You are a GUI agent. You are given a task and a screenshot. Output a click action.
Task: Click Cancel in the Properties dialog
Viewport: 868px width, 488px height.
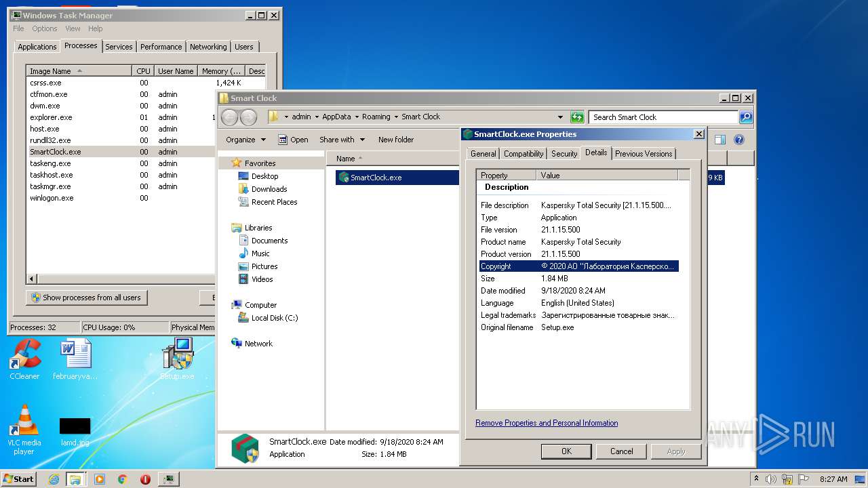[621, 451]
